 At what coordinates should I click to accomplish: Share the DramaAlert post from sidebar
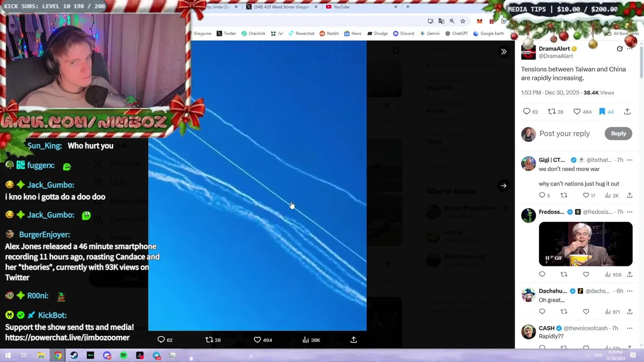[627, 112]
